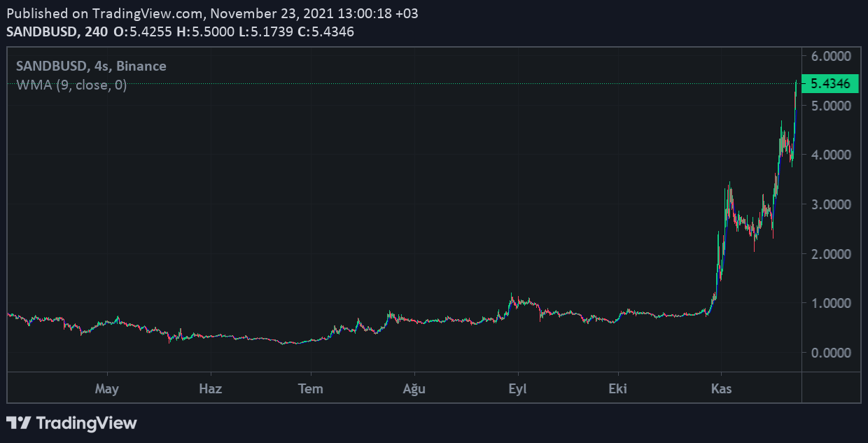Click the green 5.4346 current price label
The image size is (868, 443).
[x=829, y=84]
